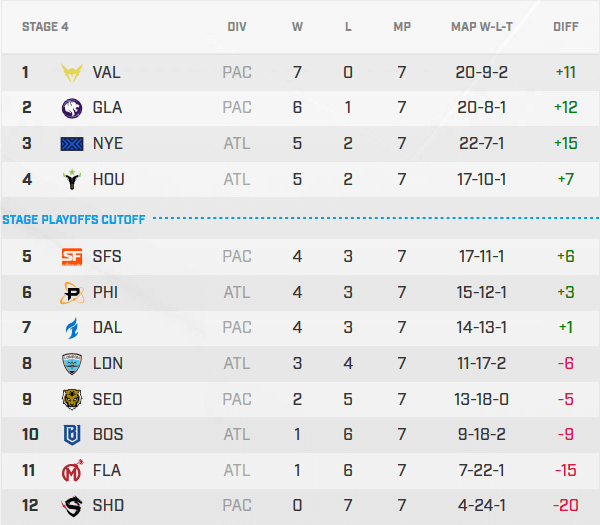Click the SFS Shock orange logo
This screenshot has width=600, height=525.
pyautogui.click(x=73, y=257)
